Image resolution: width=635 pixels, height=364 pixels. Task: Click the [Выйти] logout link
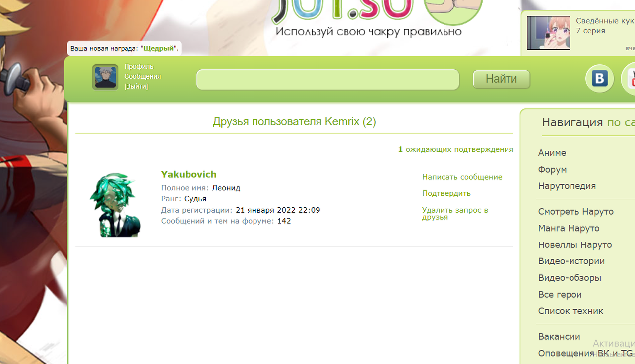click(x=136, y=87)
